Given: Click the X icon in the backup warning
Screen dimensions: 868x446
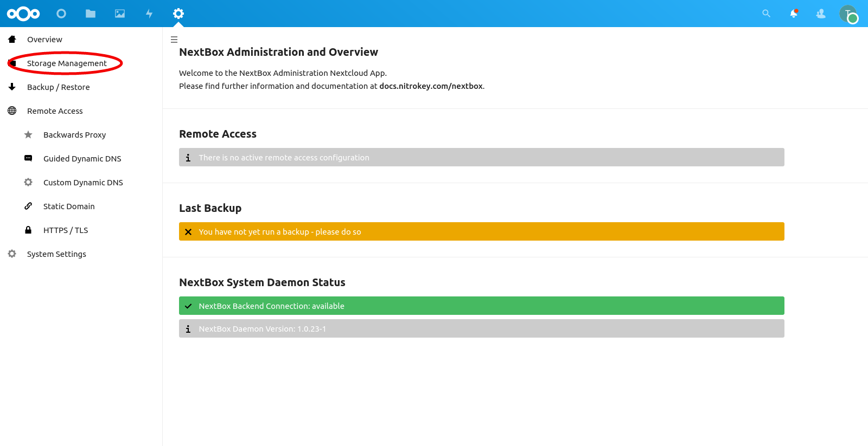Looking at the screenshot, I should [188, 232].
